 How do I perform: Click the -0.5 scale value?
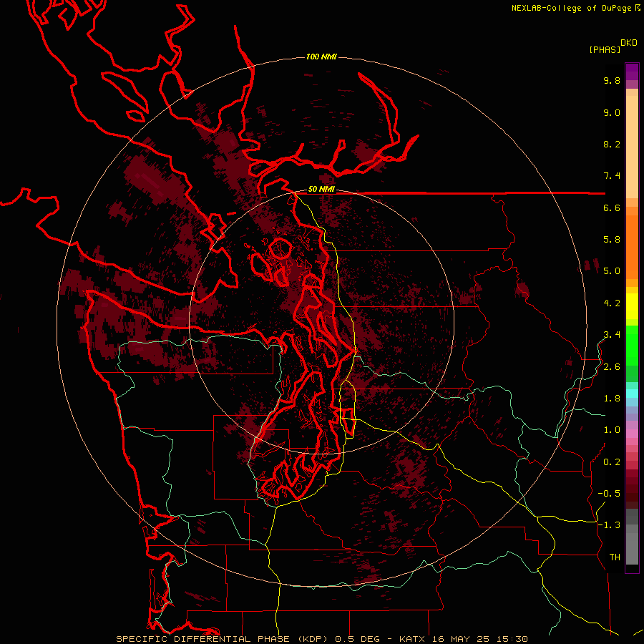[x=609, y=494]
